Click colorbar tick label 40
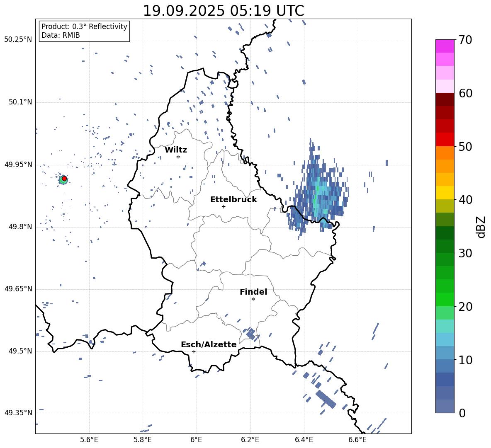Screen dimensions: 491x448 [x=465, y=200]
